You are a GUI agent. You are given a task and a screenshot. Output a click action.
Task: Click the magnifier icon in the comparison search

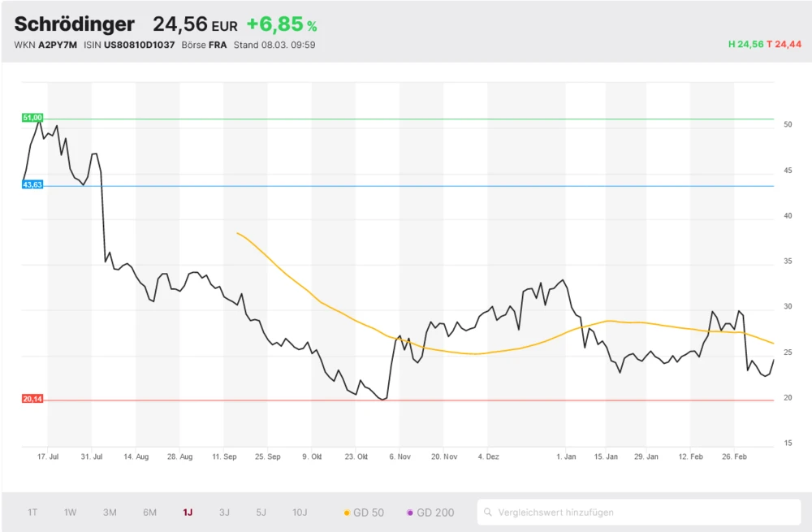click(x=488, y=513)
